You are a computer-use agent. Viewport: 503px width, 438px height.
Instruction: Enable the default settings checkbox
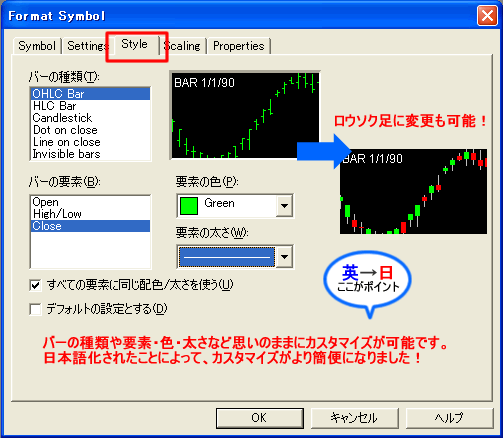35,309
